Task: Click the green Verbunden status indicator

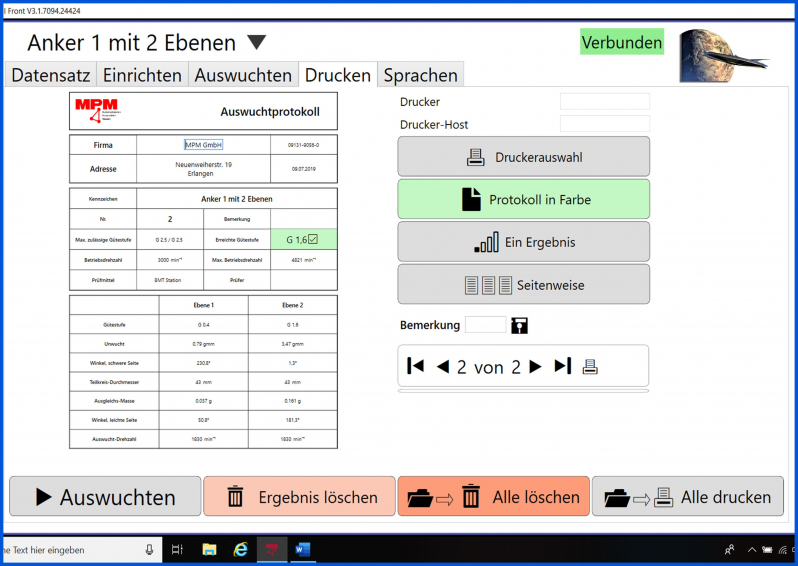Action: pos(621,42)
